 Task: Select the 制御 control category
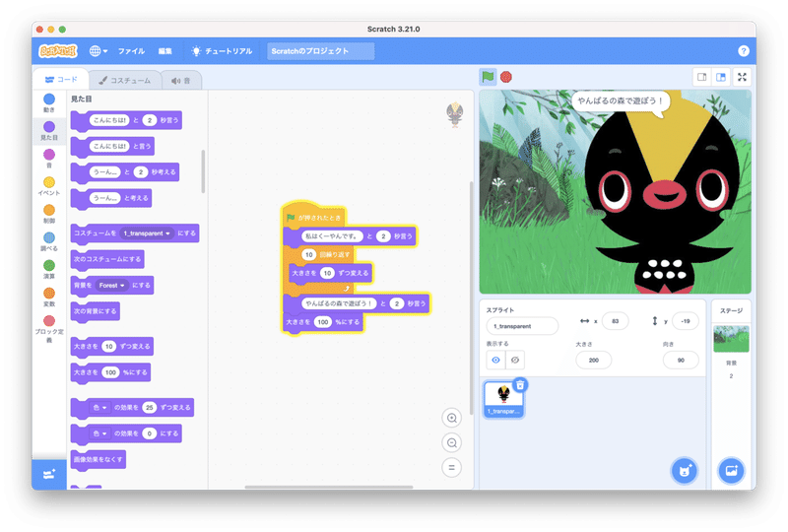pos(48,213)
